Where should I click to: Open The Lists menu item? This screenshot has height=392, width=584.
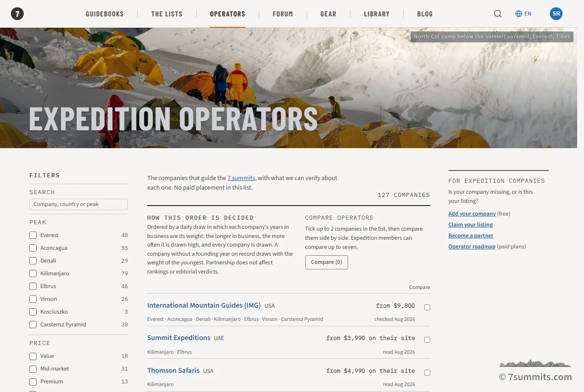tap(167, 14)
